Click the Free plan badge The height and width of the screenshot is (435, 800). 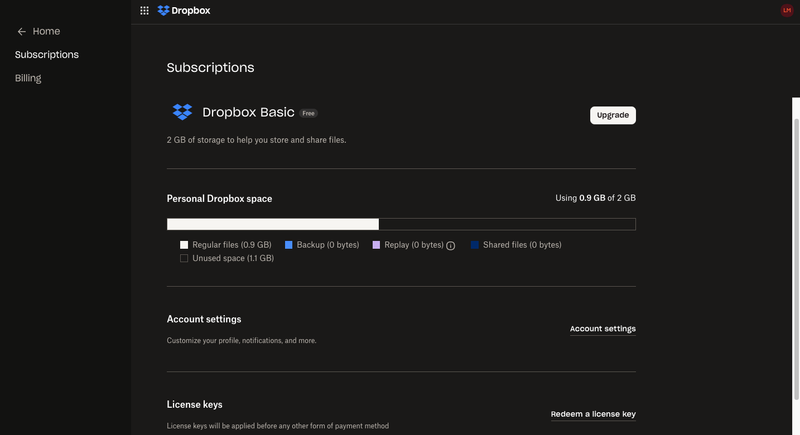(x=309, y=114)
